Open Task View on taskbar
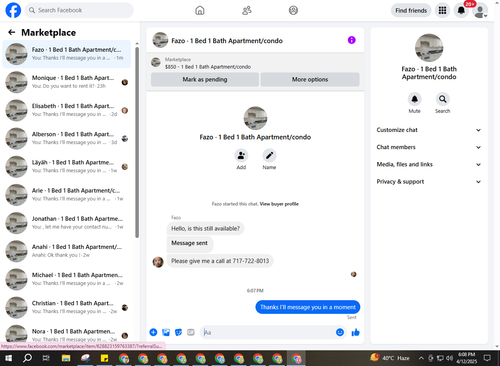The width and height of the screenshot is (500, 366). tap(46, 358)
